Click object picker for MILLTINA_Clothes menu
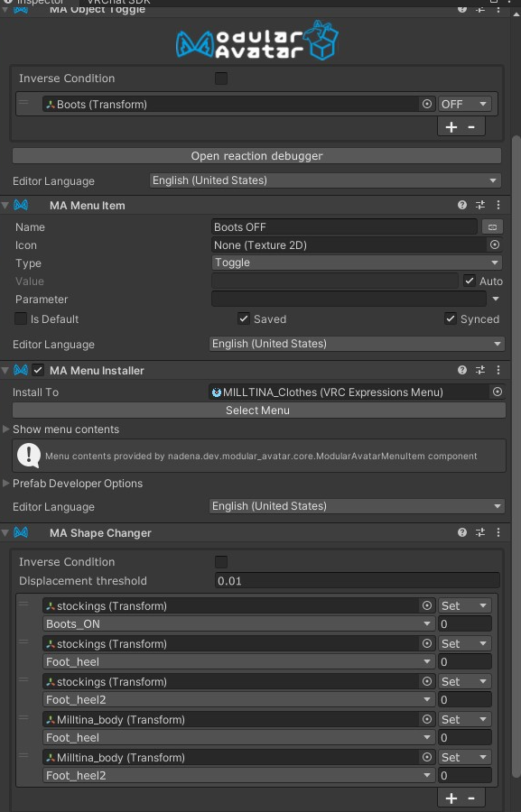 (498, 392)
